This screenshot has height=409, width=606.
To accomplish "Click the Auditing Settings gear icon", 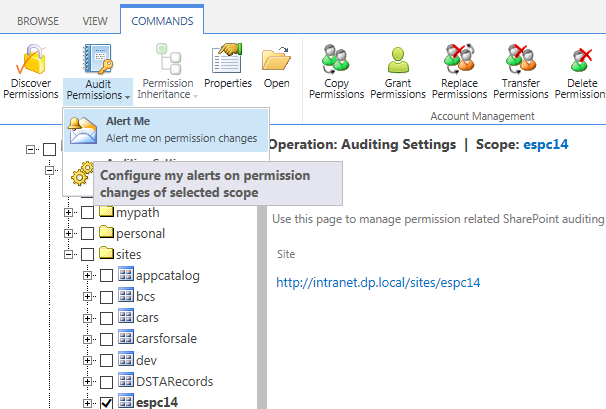I will [x=82, y=174].
